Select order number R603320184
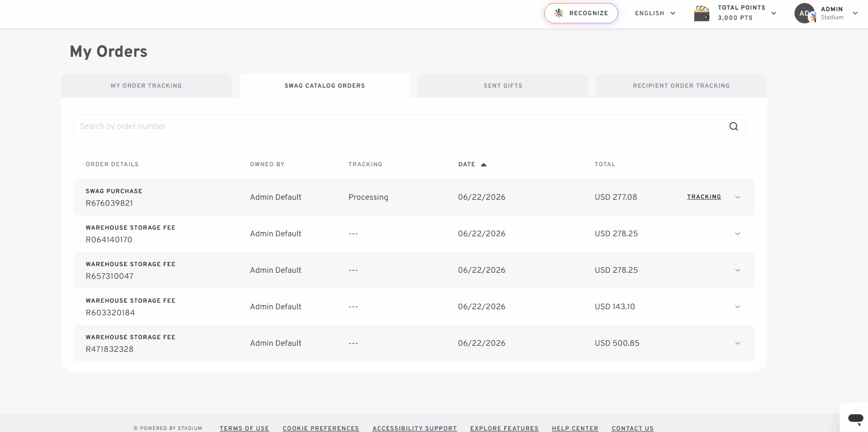This screenshot has height=432, width=868. pyautogui.click(x=110, y=313)
